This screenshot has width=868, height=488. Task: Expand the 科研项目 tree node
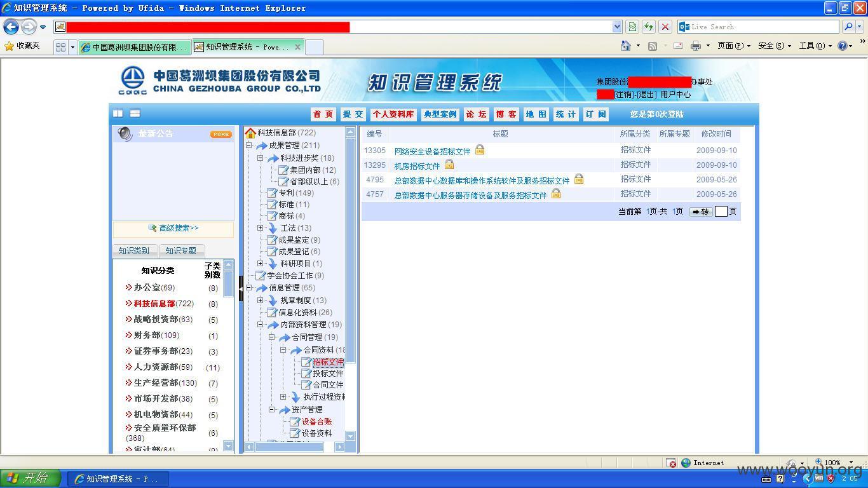point(260,263)
